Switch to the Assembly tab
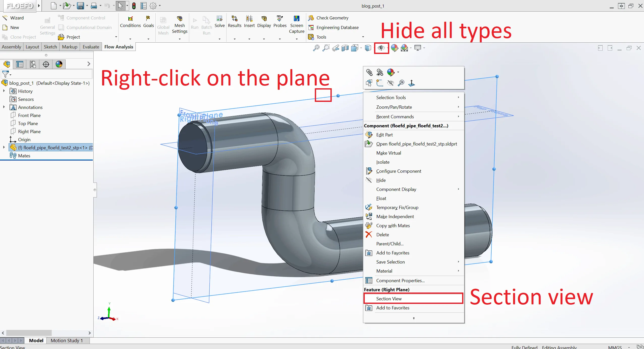 click(11, 47)
